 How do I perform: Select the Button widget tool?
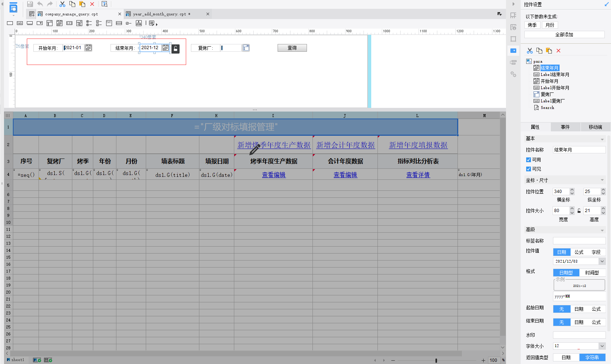click(30, 23)
